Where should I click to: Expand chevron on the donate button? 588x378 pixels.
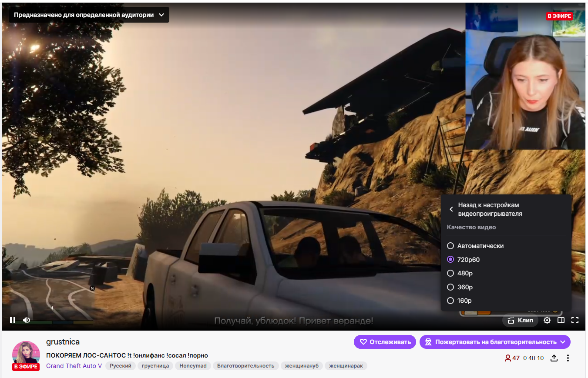click(x=563, y=342)
